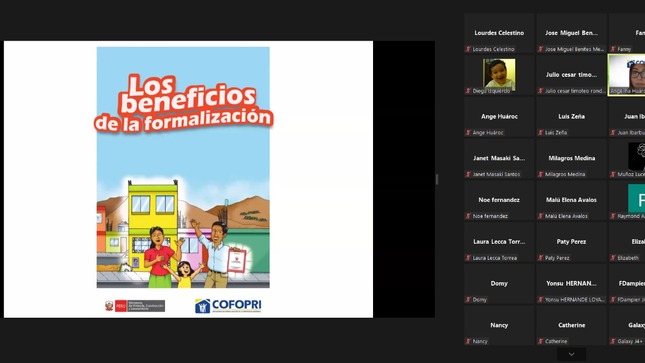The width and height of the screenshot is (645, 363).
Task: Click the muted mic icon for Luis Zeña
Action: [x=541, y=133]
